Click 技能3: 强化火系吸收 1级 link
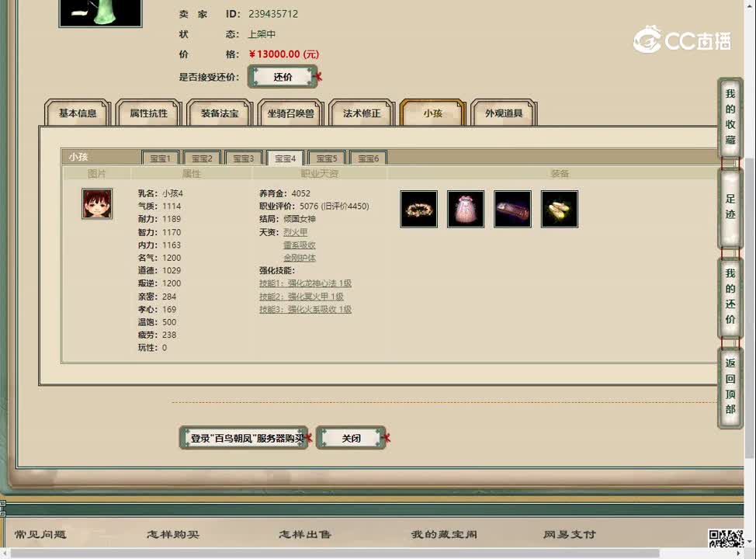The image size is (756, 559). coord(305,309)
